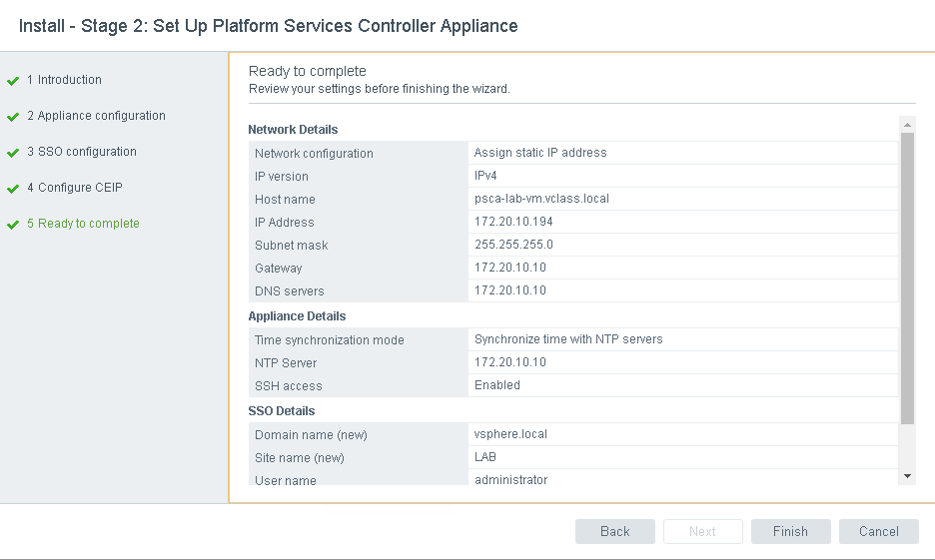Viewport: 935px width, 560px height.
Task: Click the checkmark icon next to Appliance configuration
Action: point(13,117)
